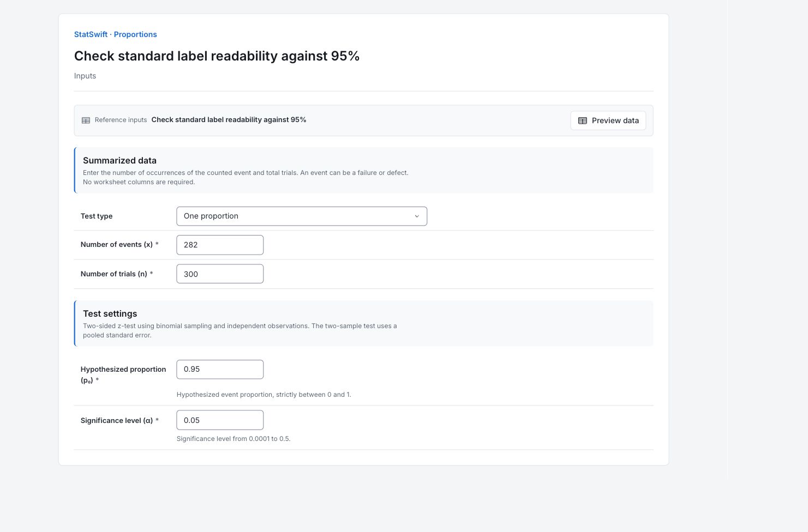Click the hint 'from 0.0001 to 0.5'
The width and height of the screenshot is (808, 532).
[234, 439]
